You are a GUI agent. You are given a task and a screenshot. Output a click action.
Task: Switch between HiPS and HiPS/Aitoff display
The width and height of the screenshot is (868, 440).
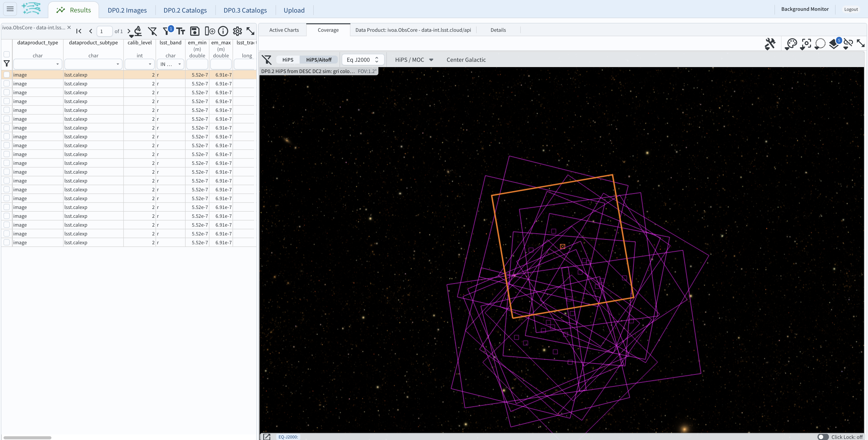[x=319, y=60]
